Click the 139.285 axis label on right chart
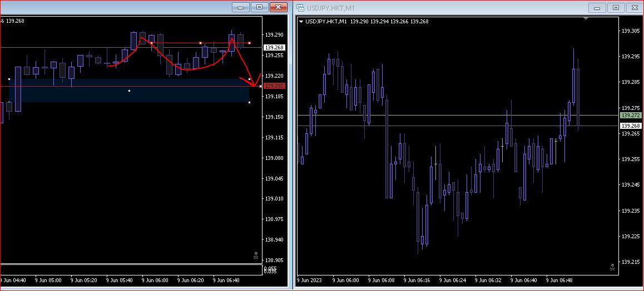 631,82
